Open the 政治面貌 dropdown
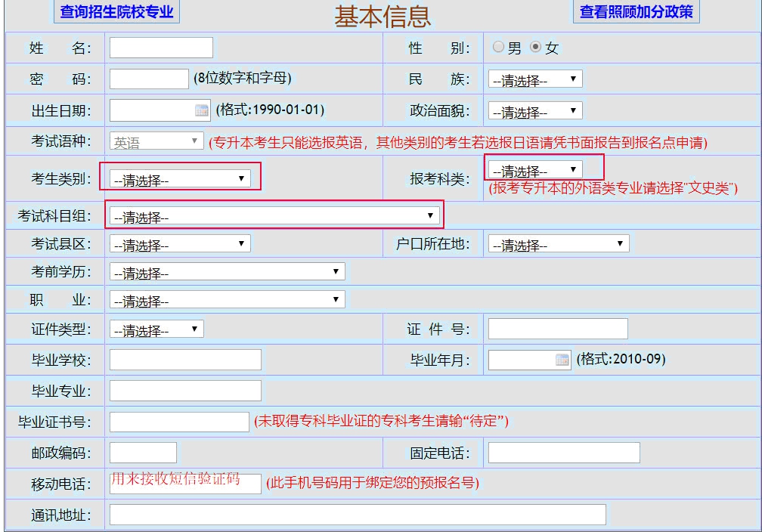The width and height of the screenshot is (762, 532). coord(535,111)
